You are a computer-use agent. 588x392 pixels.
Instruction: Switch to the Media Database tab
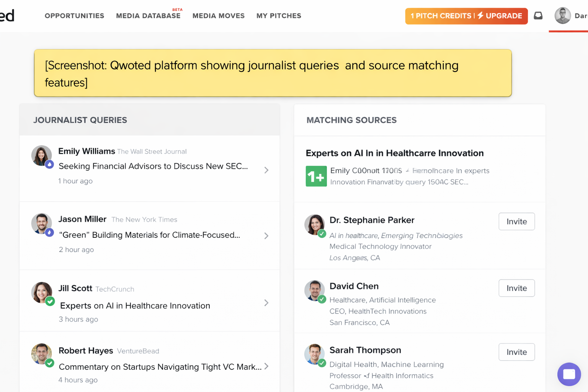(148, 16)
